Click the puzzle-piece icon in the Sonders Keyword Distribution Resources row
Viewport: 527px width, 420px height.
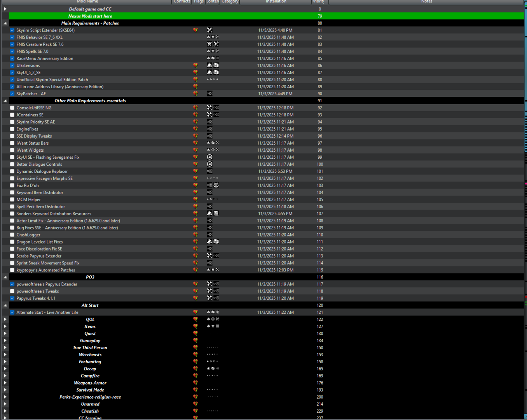(x=209, y=213)
